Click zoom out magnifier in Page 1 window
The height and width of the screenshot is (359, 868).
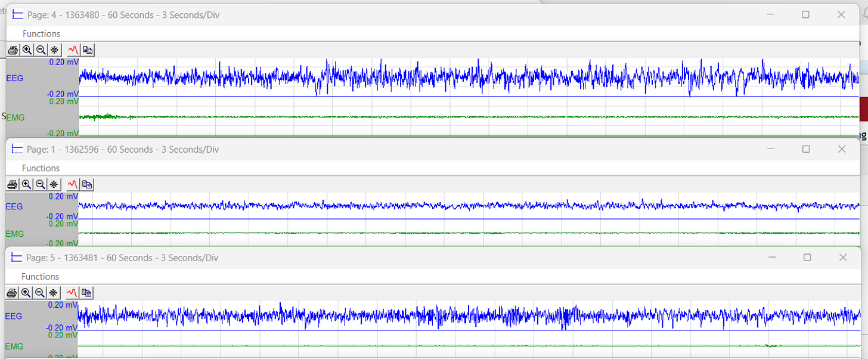click(x=40, y=184)
